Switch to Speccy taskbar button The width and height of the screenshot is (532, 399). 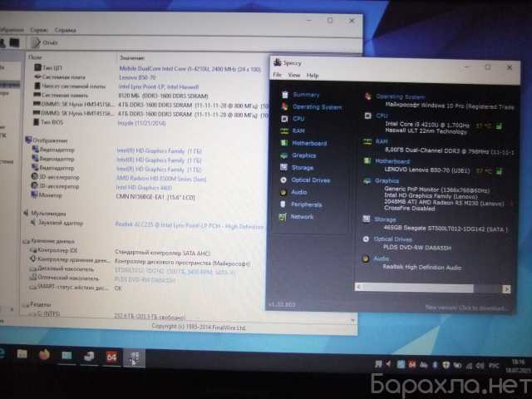pos(134,358)
